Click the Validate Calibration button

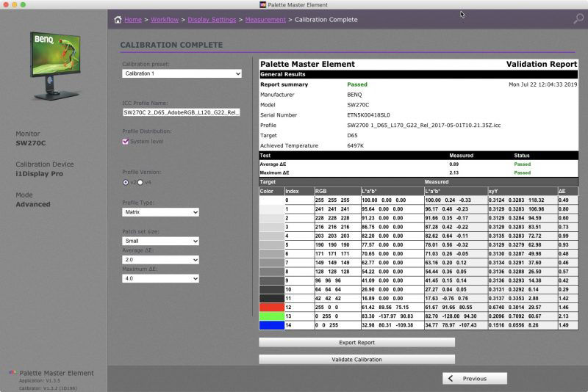(356, 359)
